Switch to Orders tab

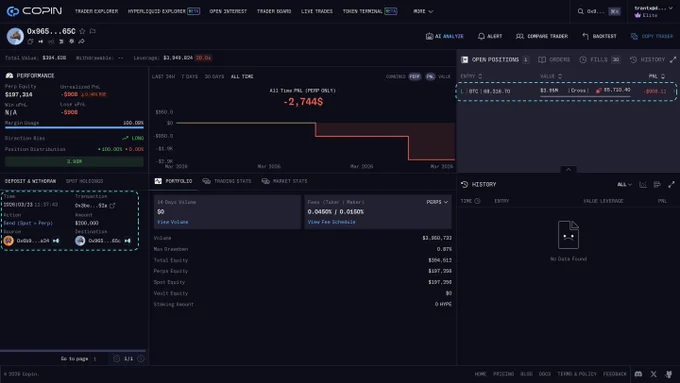pyautogui.click(x=554, y=60)
